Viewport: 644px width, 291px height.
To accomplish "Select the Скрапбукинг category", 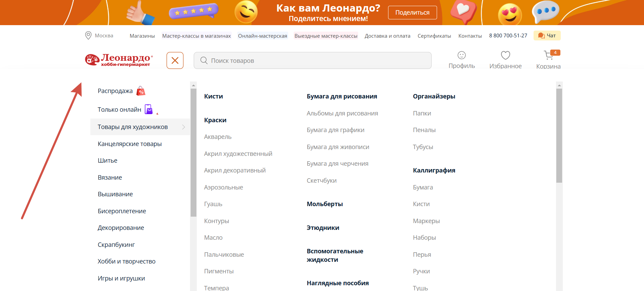I will tap(116, 245).
